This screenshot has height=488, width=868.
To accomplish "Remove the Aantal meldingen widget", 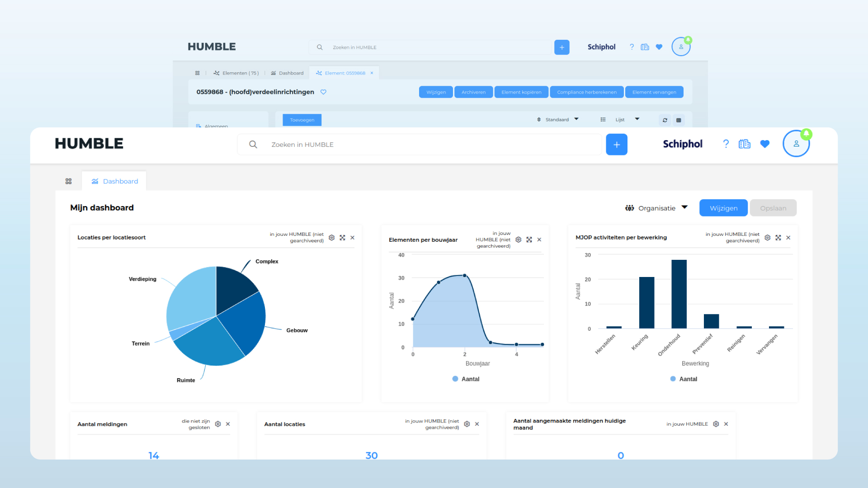I will (228, 424).
